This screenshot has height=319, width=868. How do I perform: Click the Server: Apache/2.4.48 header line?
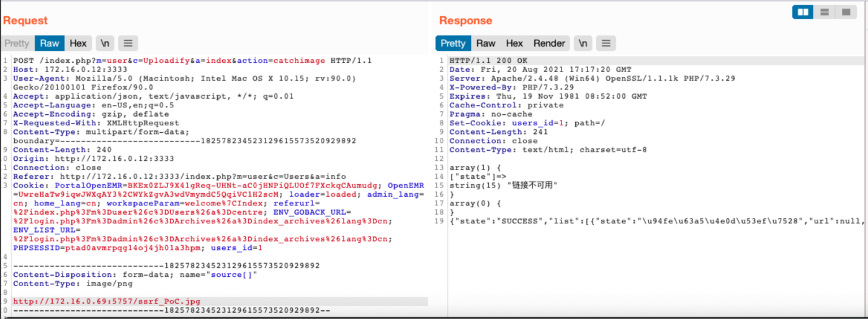click(x=592, y=78)
